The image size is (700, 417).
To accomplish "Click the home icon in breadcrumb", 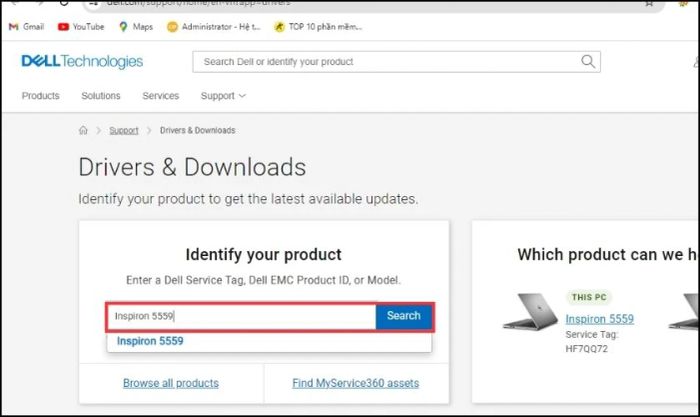I will coord(84,131).
